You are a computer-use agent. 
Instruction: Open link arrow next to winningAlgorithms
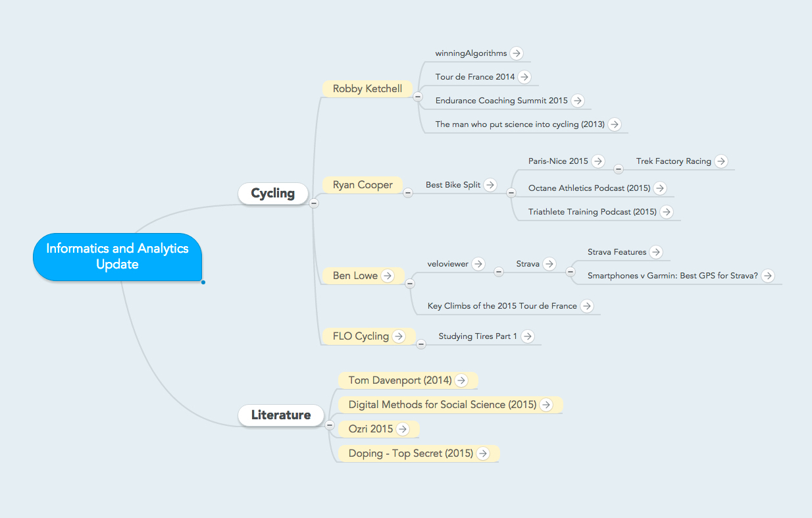[x=517, y=53]
